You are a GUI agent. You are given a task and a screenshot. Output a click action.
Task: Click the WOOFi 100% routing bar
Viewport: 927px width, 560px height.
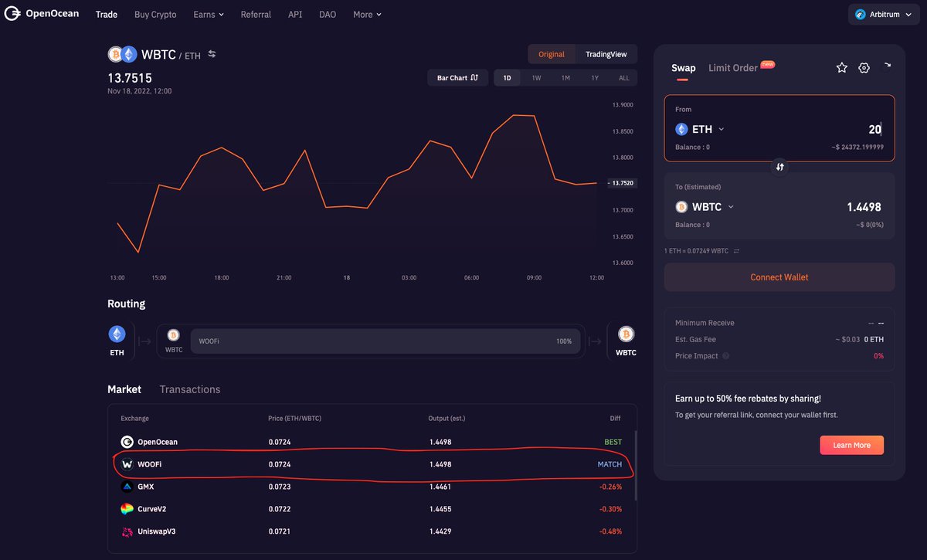click(385, 341)
